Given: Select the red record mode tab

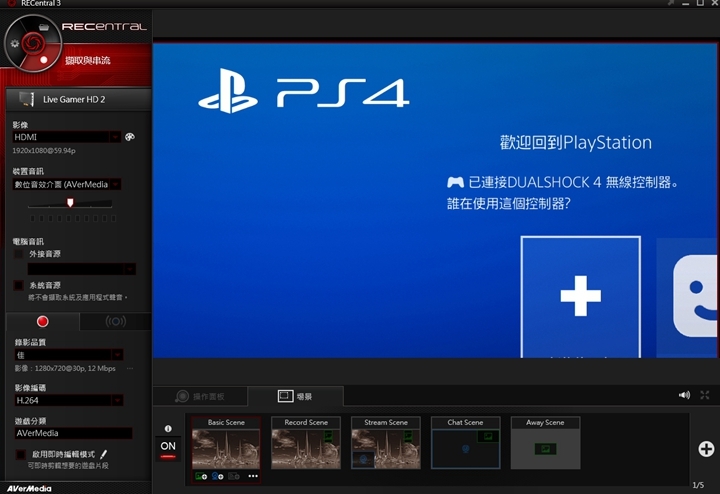Looking at the screenshot, I should tap(43, 321).
